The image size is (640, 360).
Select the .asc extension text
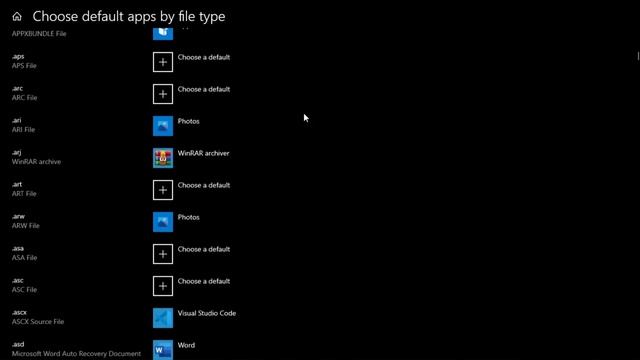(18, 280)
